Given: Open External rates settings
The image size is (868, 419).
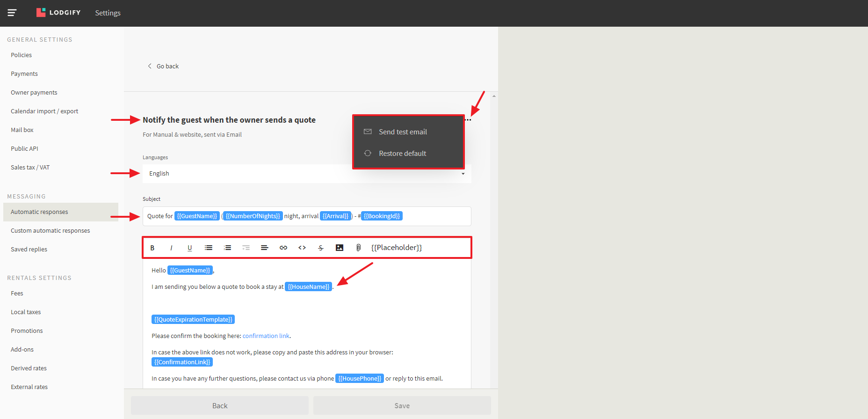Looking at the screenshot, I should click(x=29, y=387).
